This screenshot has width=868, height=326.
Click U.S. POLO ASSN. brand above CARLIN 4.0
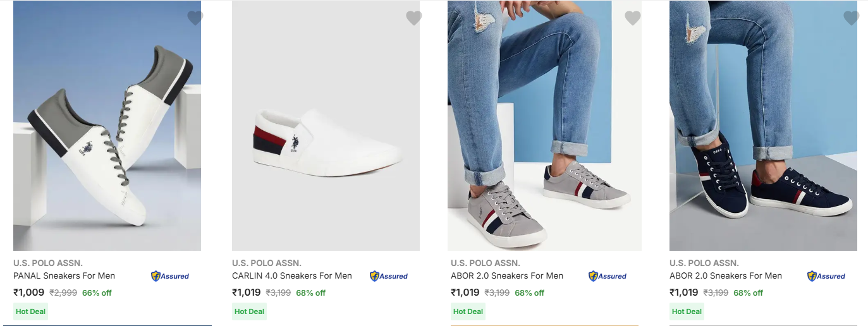(266, 263)
